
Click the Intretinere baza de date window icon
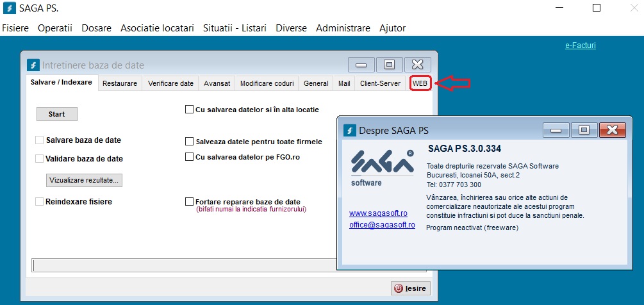pyautogui.click(x=33, y=65)
